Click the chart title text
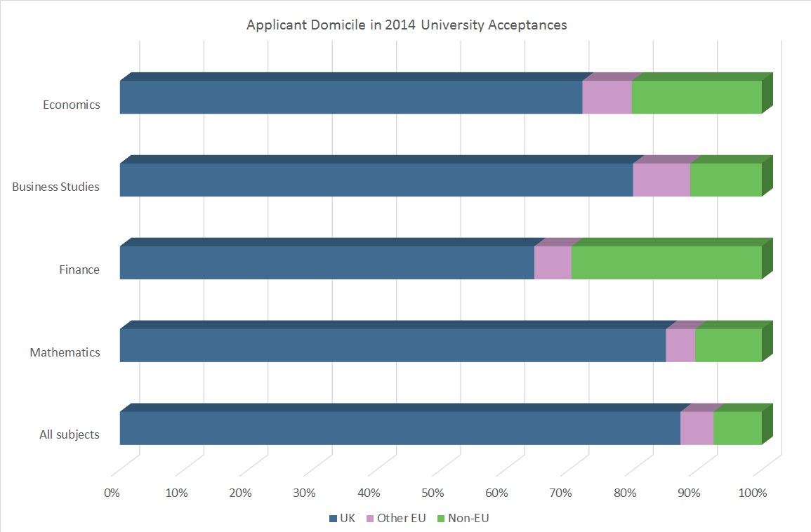Viewport: 811px width, 532px height. 407,25
